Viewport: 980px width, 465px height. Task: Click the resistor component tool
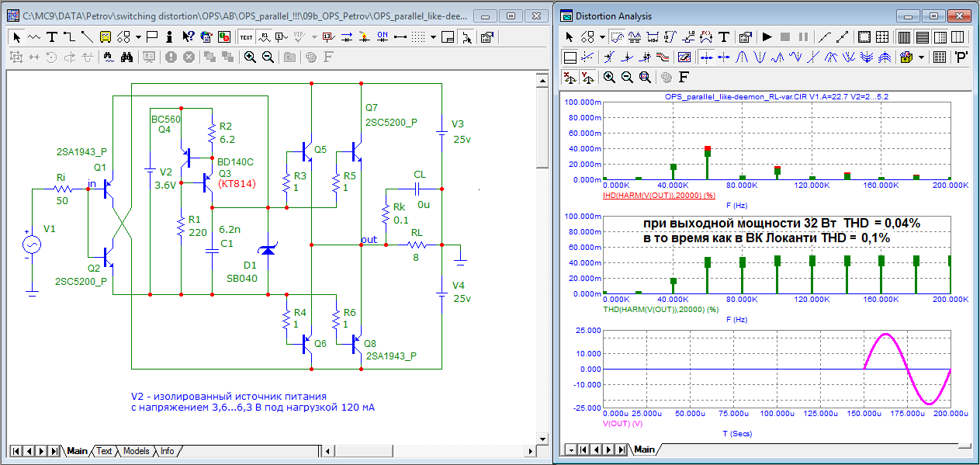tap(34, 36)
